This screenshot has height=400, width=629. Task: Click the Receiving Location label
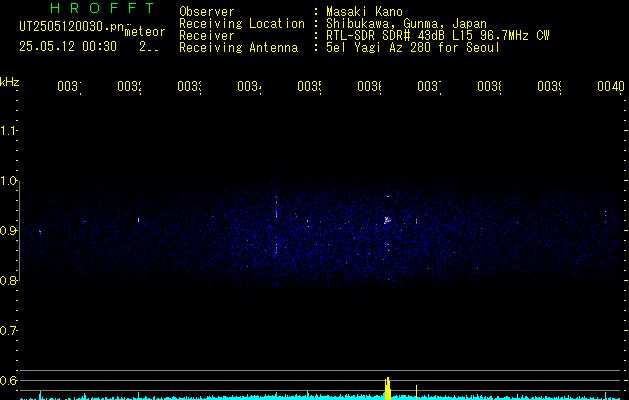(x=242, y=24)
